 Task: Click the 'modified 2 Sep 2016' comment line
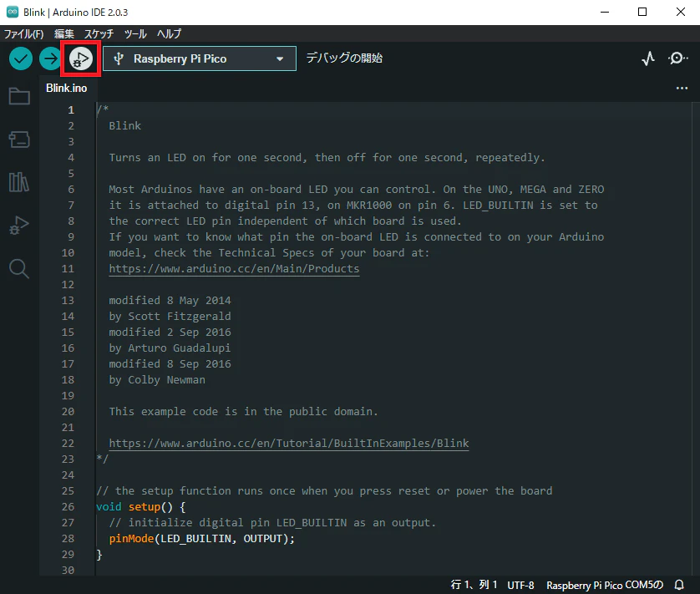click(x=170, y=332)
